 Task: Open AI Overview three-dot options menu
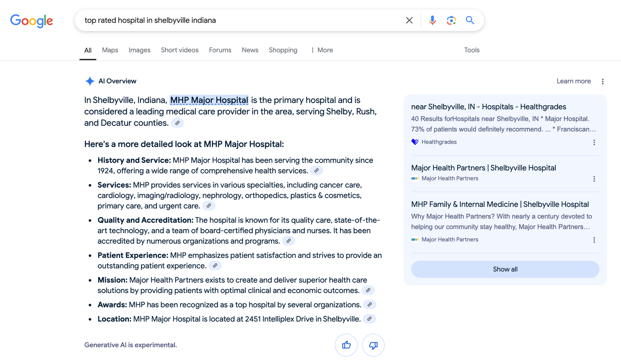602,81
